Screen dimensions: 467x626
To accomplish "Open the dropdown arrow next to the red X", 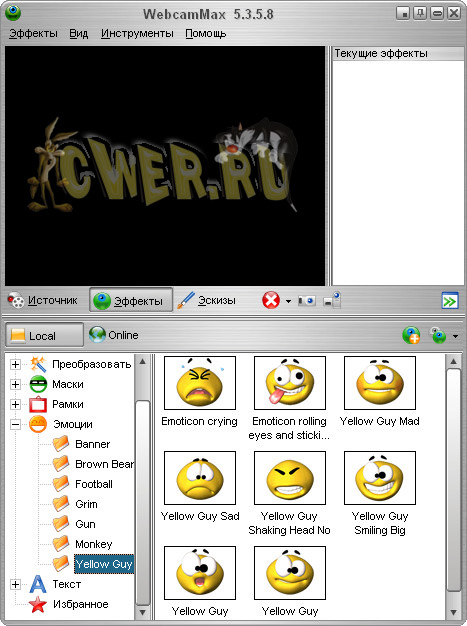I will pos(288,301).
